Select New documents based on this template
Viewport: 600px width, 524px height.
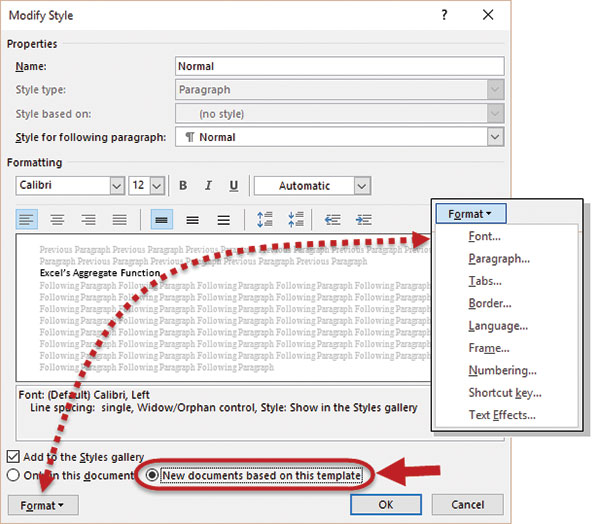(x=152, y=475)
